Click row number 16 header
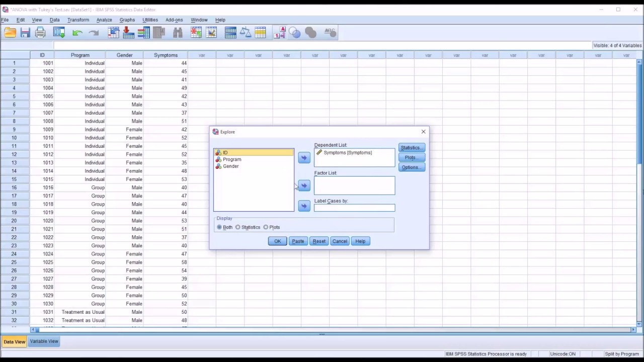Viewport: 644px width, 362px height. pyautogui.click(x=14, y=188)
